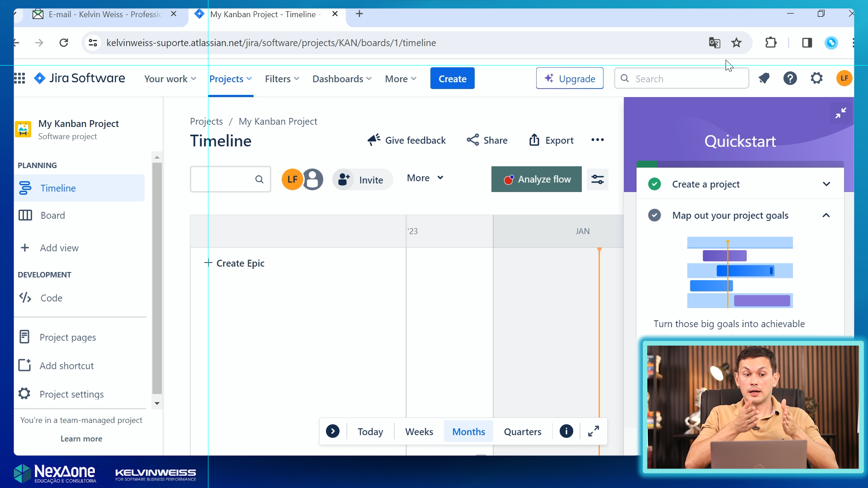The image size is (868, 488).
Task: Open the Filters dropdown menu
Action: [x=282, y=79]
